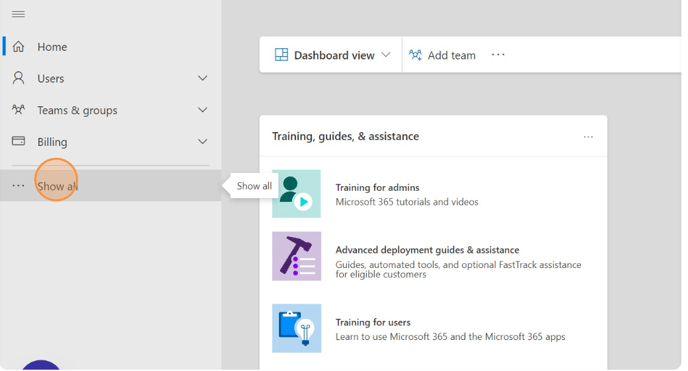This screenshot has height=371, width=688.
Task: Click the Dashboard view label
Action: pyautogui.click(x=334, y=55)
